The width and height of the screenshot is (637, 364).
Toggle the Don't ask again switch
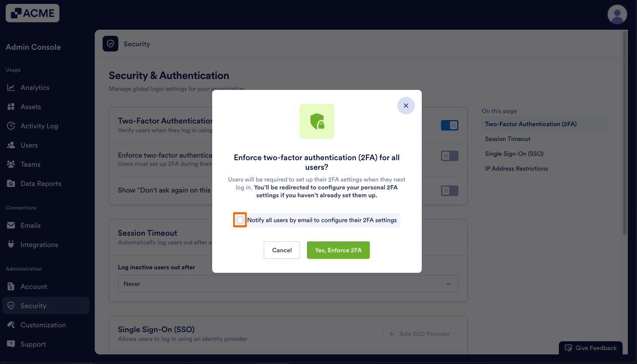click(450, 191)
